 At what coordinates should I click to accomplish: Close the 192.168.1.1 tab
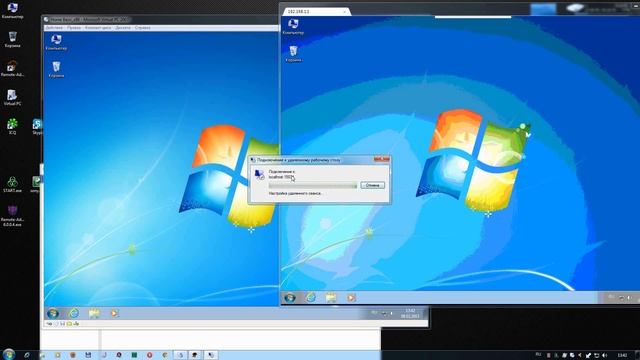[344, 12]
